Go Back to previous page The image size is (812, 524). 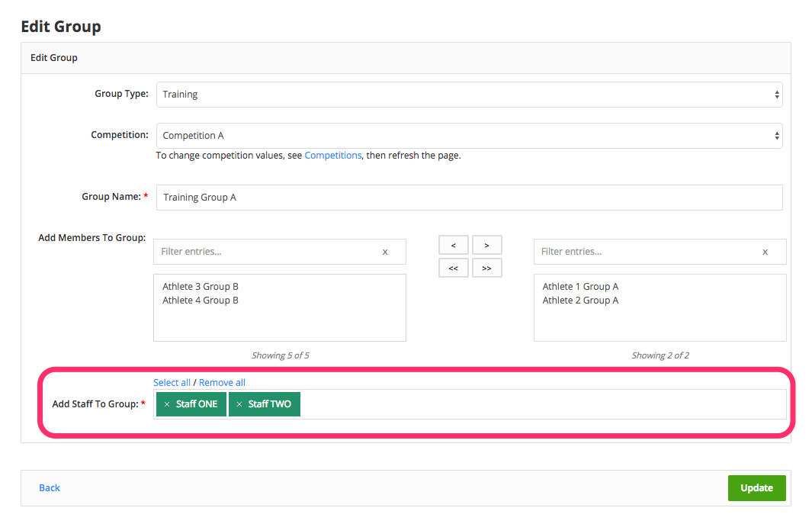click(50, 487)
